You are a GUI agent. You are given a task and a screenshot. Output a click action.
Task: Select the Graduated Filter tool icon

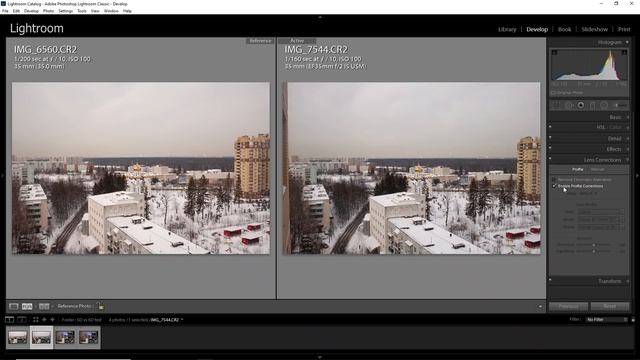(x=592, y=105)
